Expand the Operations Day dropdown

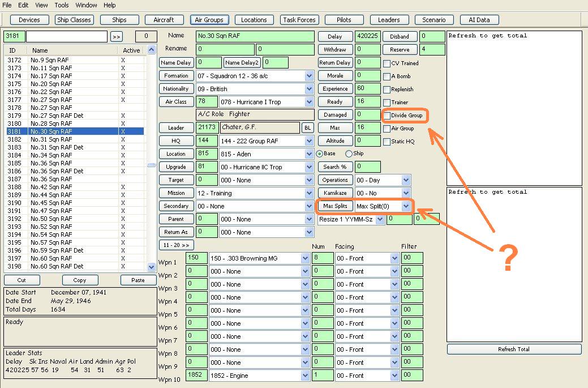406,180
